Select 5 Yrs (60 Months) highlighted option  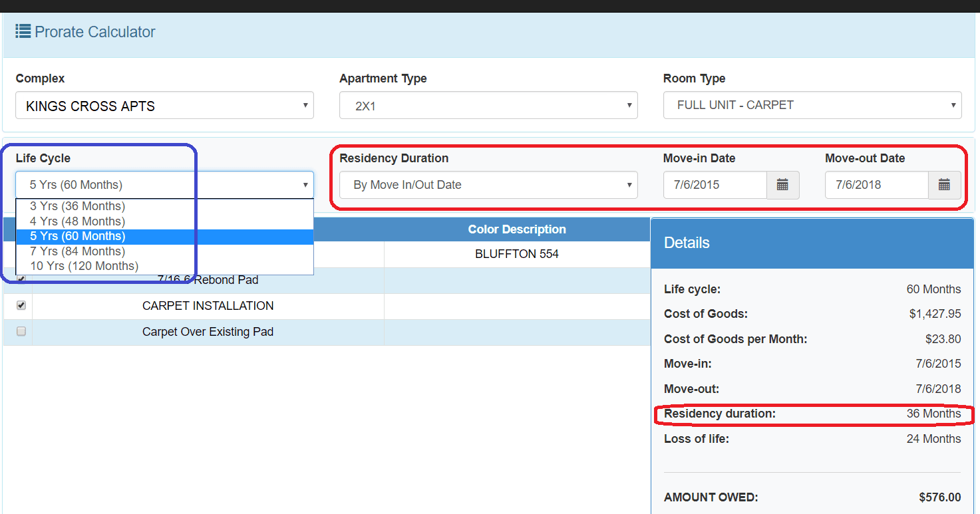point(164,236)
